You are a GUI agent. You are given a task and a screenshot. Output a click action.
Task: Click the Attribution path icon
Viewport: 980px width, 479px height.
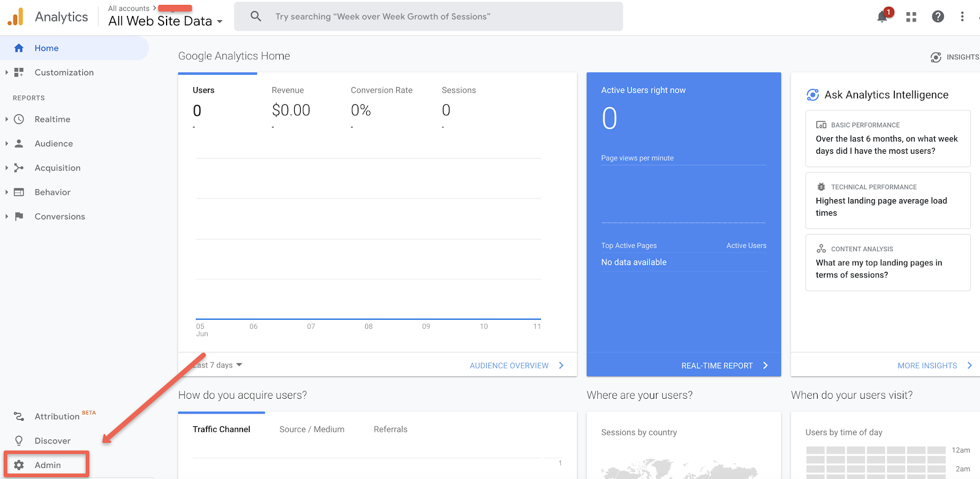(x=19, y=417)
